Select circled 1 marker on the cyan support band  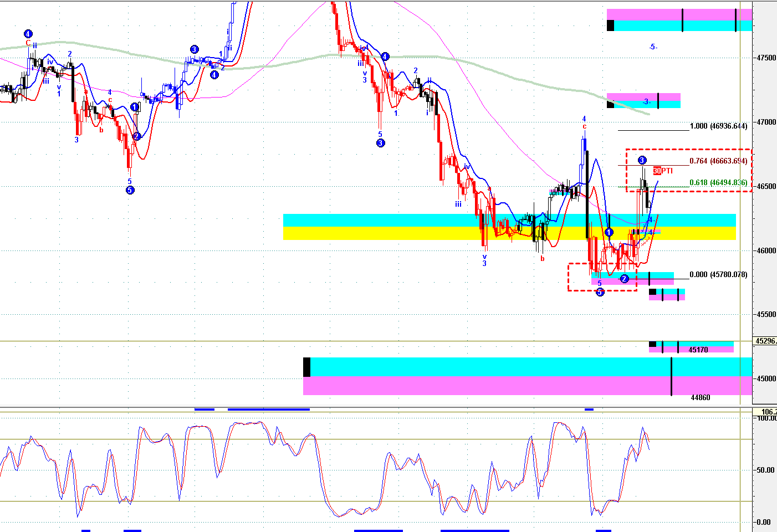pos(609,232)
